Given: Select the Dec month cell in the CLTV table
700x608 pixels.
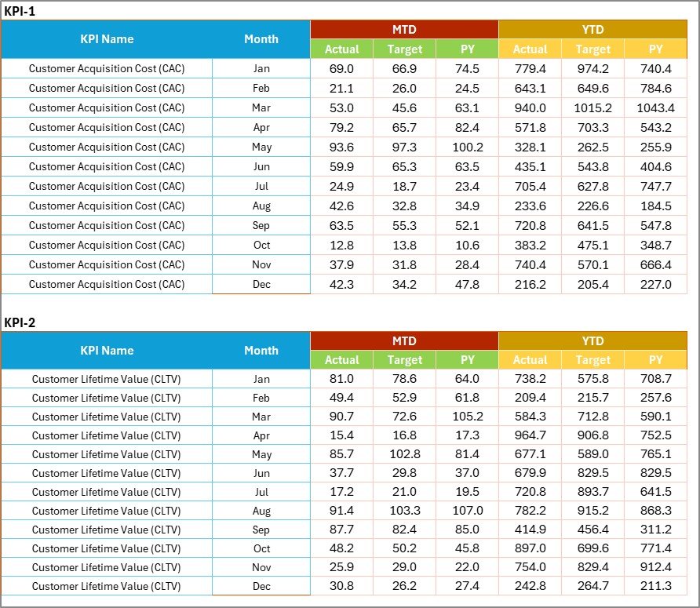Looking at the screenshot, I should coord(261,586).
